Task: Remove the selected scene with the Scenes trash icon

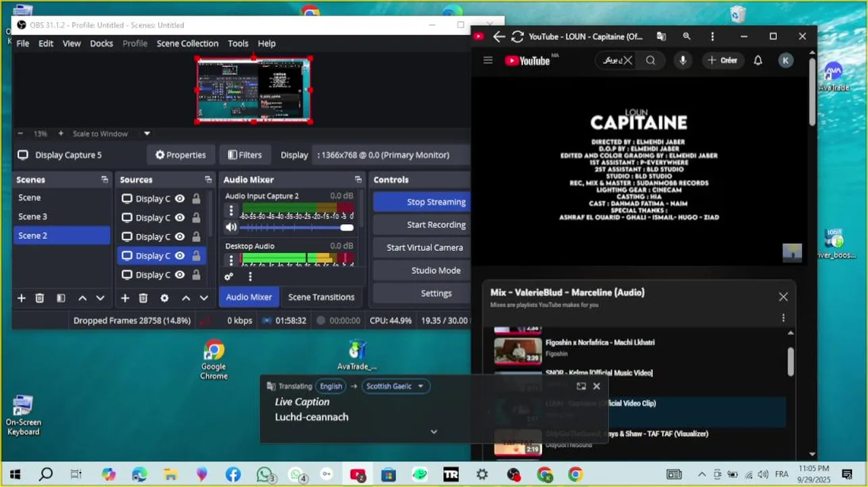Action: [40, 298]
